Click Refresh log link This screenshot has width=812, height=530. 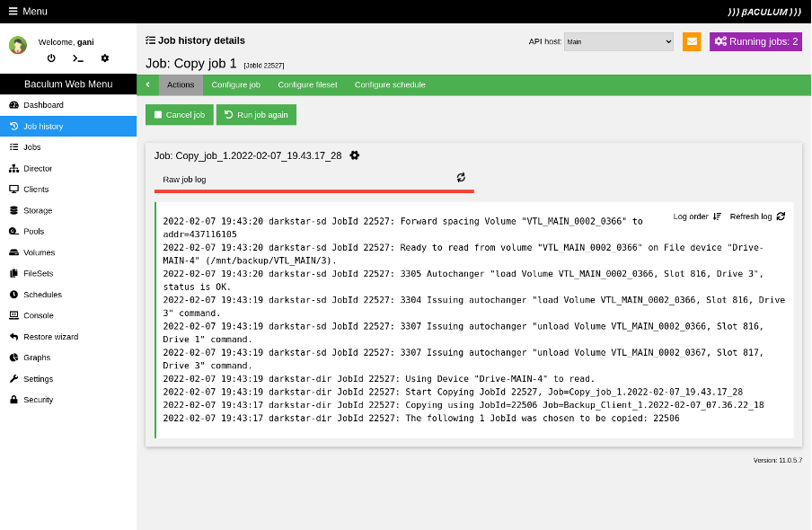coord(756,216)
